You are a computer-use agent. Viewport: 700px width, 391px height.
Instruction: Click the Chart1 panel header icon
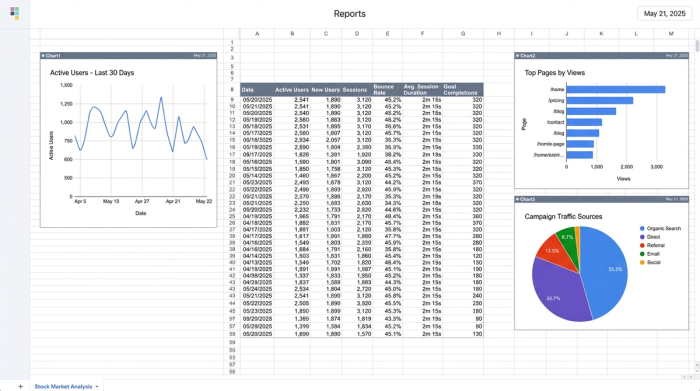coord(43,56)
